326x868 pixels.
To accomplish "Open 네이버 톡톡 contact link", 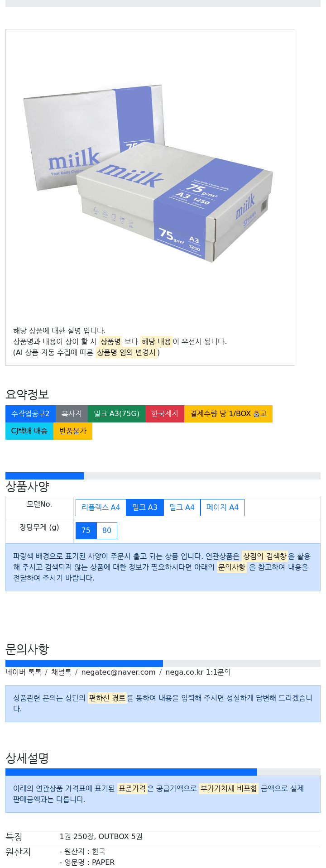I will point(24,672).
